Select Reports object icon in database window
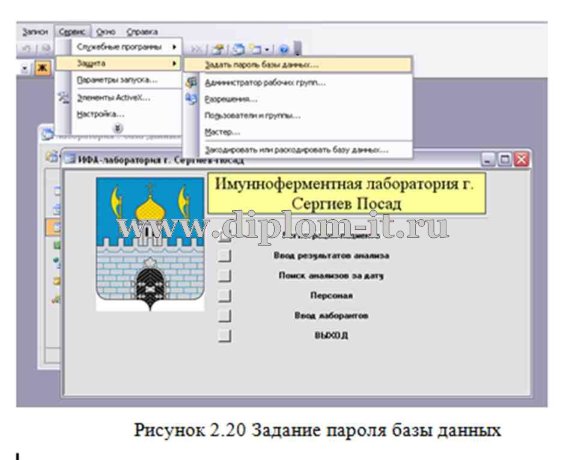This screenshot has height=460, width=569. point(57,245)
